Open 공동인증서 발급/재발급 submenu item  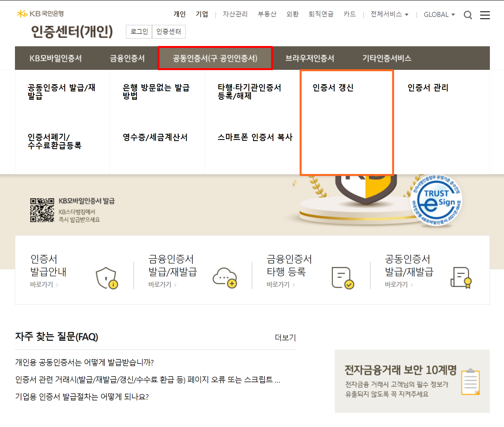click(x=61, y=91)
